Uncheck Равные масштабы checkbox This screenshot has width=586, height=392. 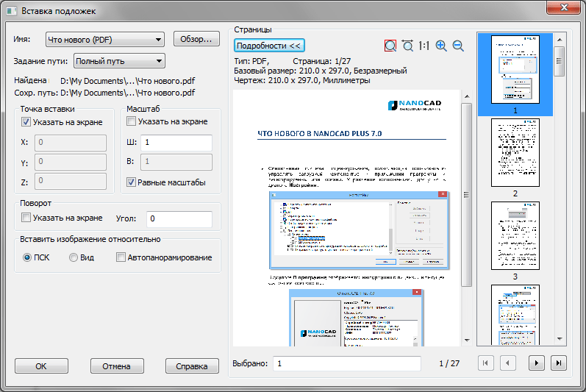click(x=131, y=182)
